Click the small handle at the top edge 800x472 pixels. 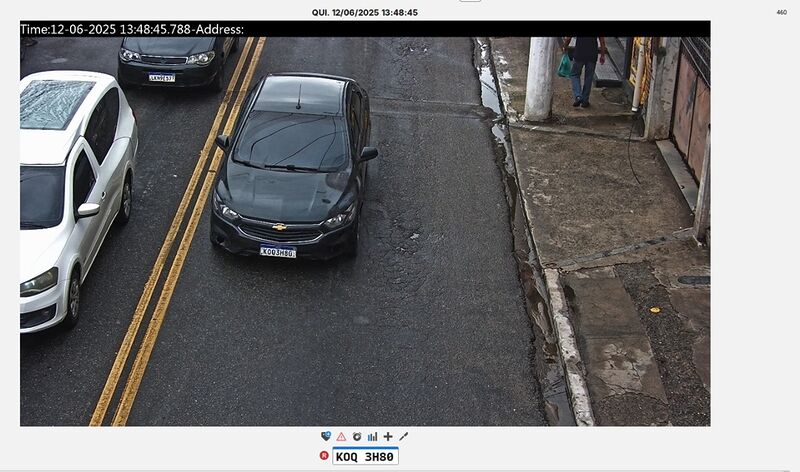pyautogui.click(x=470, y=1)
